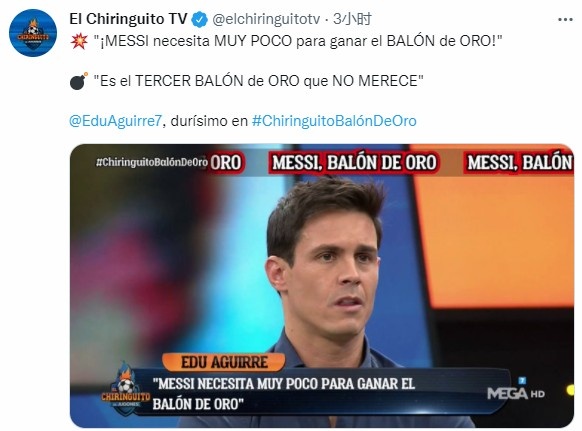Click the Chiringuito flaming ball logo in the video
The width and height of the screenshot is (582, 431).
[x=126, y=388]
